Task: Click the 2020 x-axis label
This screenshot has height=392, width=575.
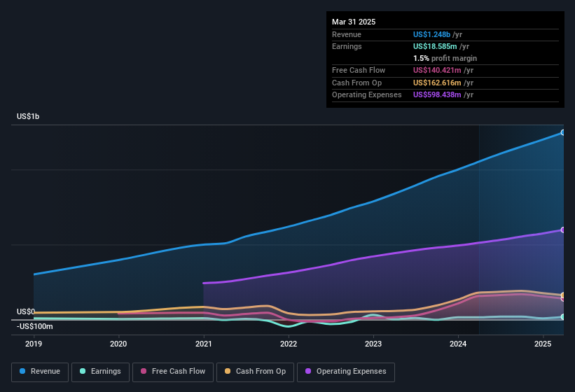Action: pos(118,344)
